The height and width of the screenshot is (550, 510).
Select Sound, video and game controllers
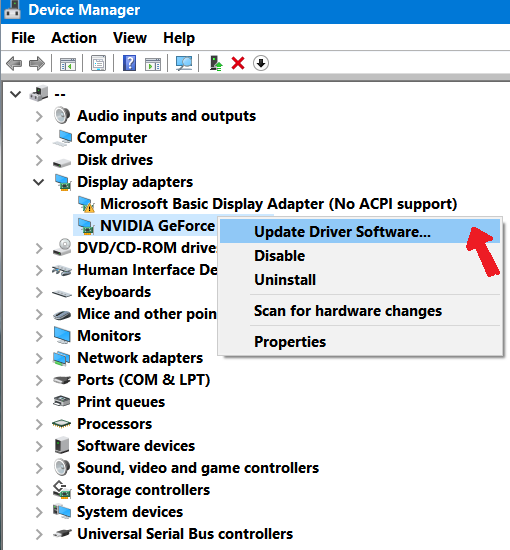coord(198,468)
